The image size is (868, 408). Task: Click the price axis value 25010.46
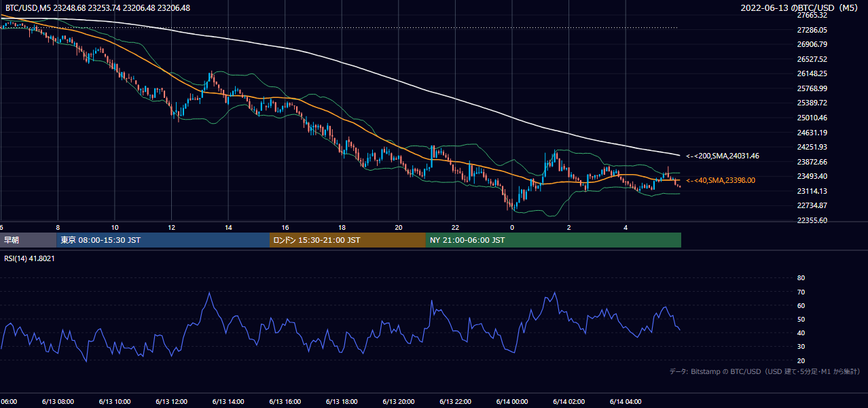(x=812, y=118)
